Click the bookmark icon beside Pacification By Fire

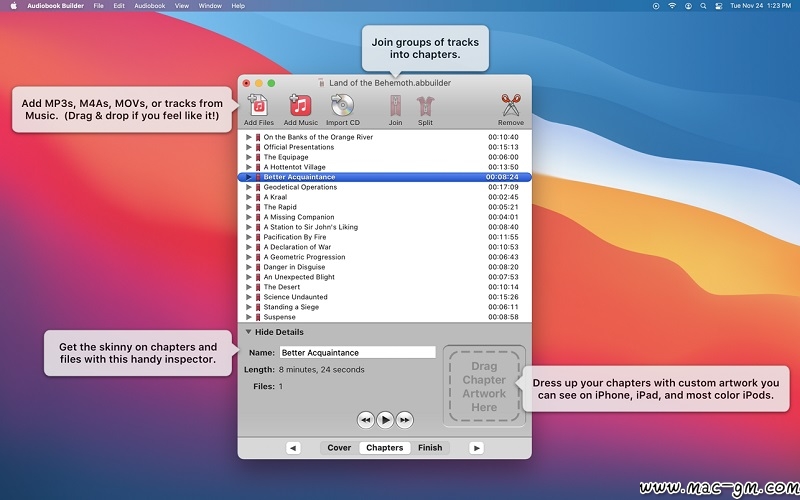coord(258,237)
